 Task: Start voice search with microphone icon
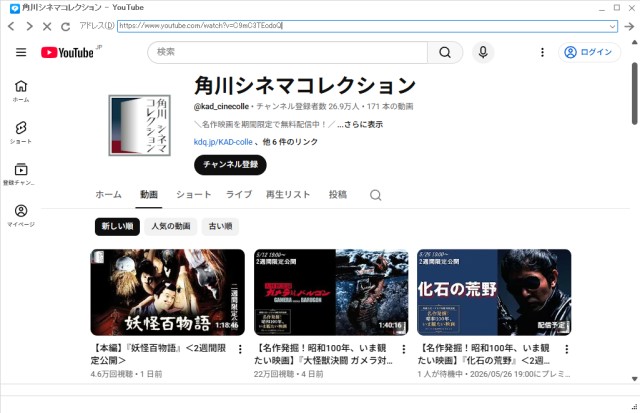click(483, 52)
